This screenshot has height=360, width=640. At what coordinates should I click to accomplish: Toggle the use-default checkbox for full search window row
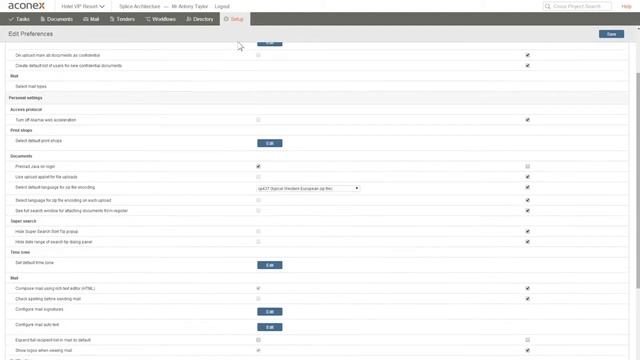tap(527, 211)
